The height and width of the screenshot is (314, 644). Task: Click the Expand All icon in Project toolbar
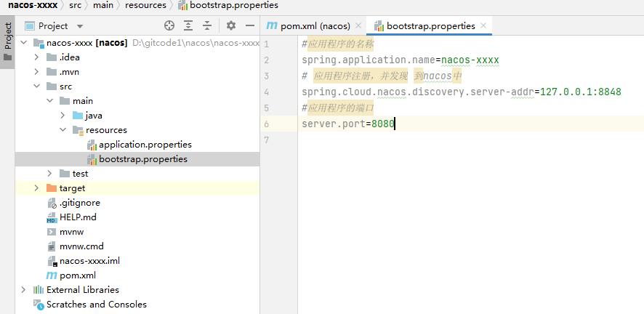click(188, 26)
